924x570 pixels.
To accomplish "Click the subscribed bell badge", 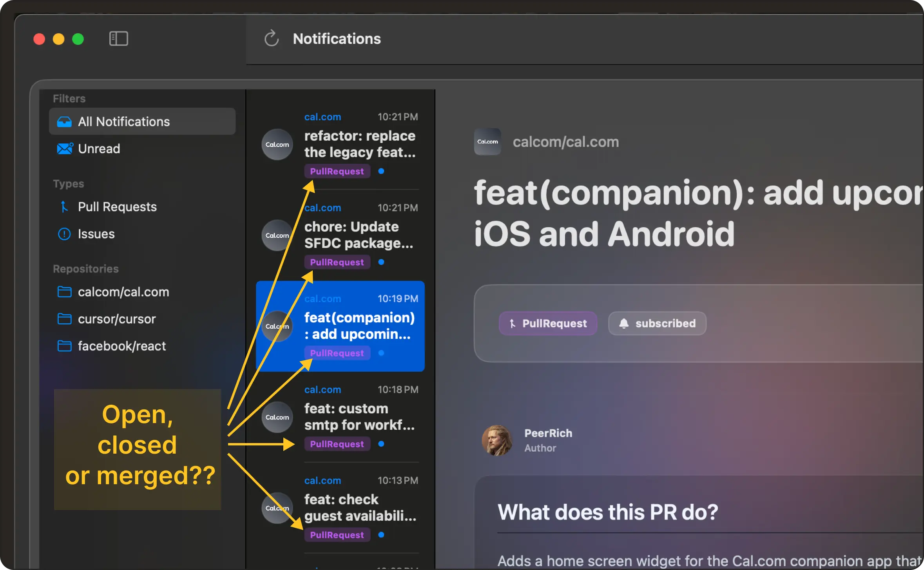I will (x=657, y=323).
